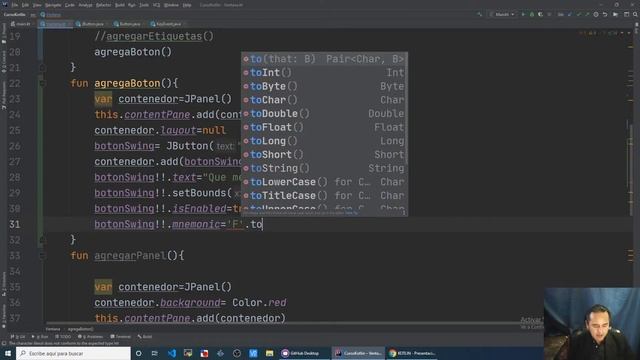Click the agregaBoton() call on line 20
This screenshot has width=640, height=360.
[133, 52]
